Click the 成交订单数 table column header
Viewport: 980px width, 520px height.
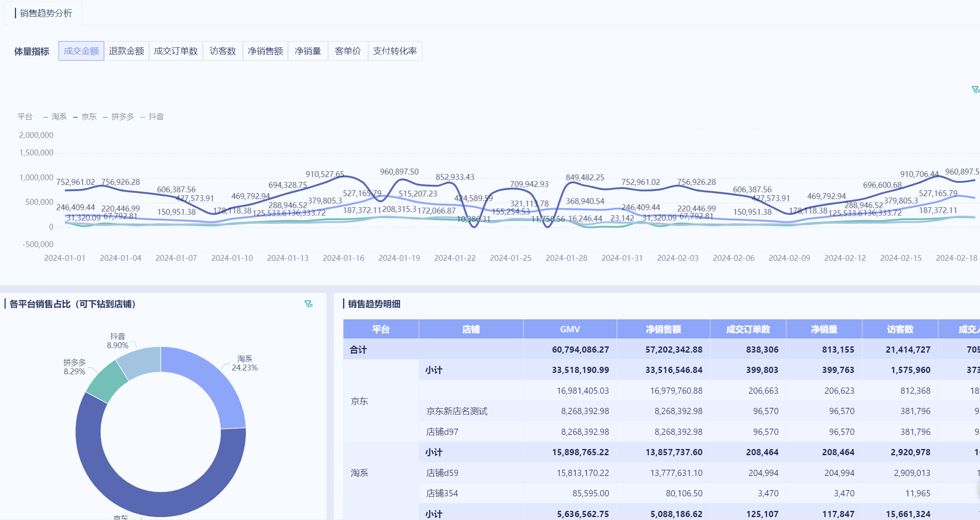tap(748, 329)
